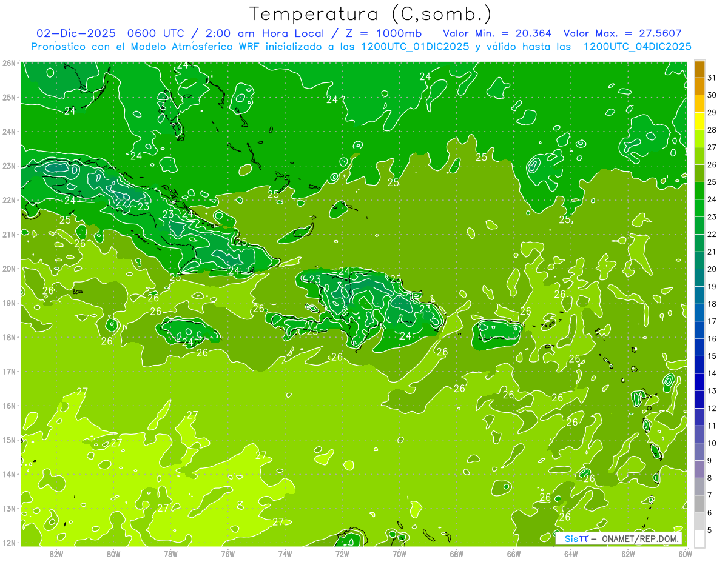Click the gray swatch between 7 and 8

(699, 486)
